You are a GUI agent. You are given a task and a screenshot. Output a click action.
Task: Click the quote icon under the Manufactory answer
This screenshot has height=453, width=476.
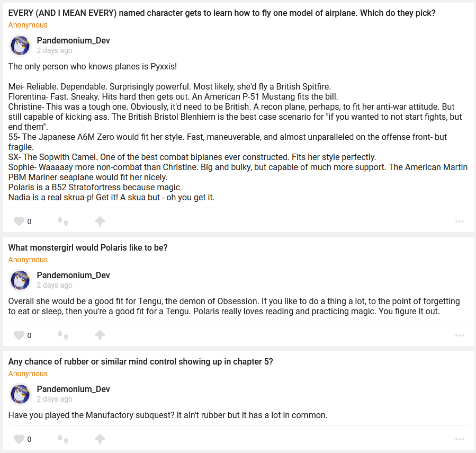tap(63, 439)
